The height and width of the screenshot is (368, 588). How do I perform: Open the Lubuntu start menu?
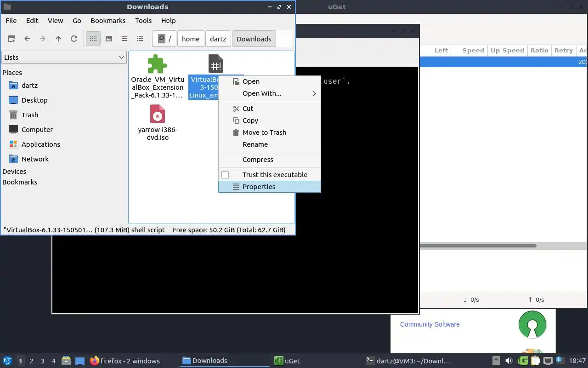click(x=7, y=361)
